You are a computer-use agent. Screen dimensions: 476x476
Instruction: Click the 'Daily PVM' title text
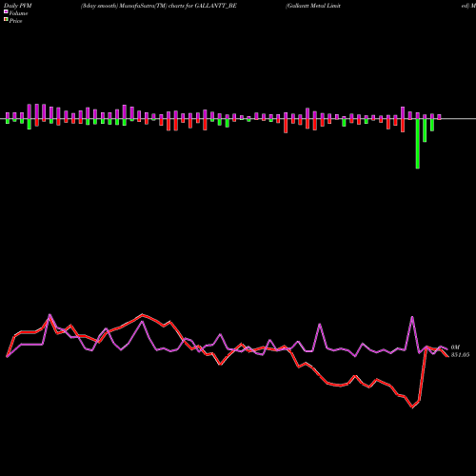click(x=18, y=6)
